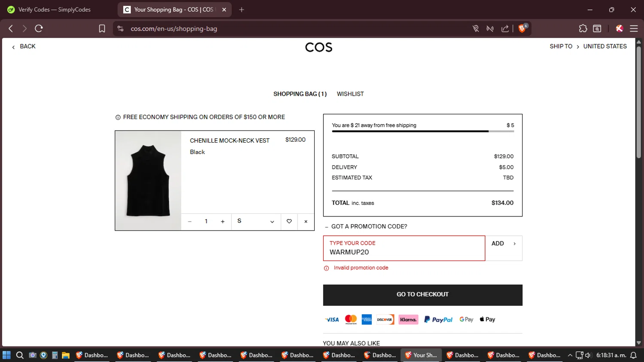Click the Klarna payment logo
644x362 pixels.
point(408,319)
